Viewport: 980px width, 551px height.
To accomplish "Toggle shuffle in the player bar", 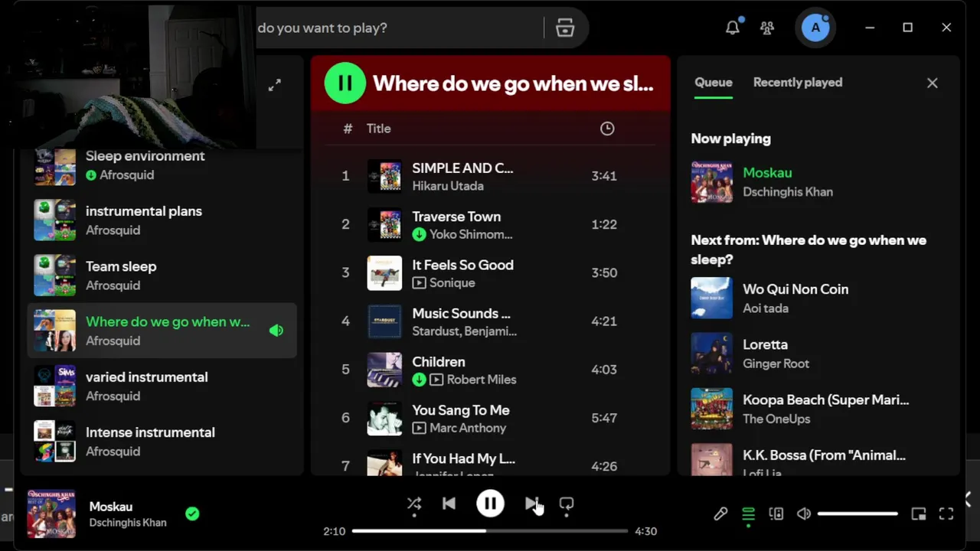I will pos(414,504).
